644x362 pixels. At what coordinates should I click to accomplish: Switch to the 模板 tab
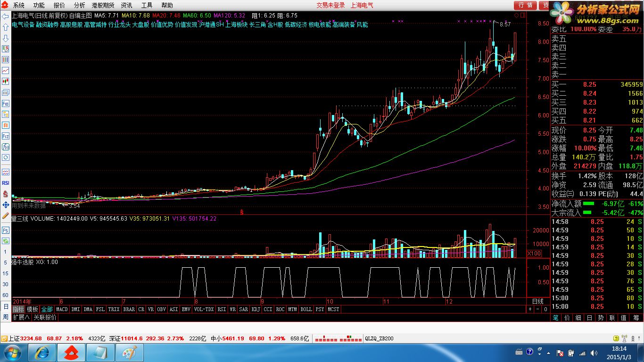[33, 310]
